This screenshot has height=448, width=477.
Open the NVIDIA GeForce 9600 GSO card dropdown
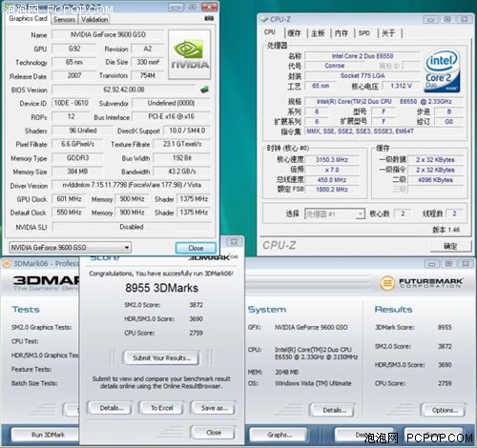click(x=71, y=247)
